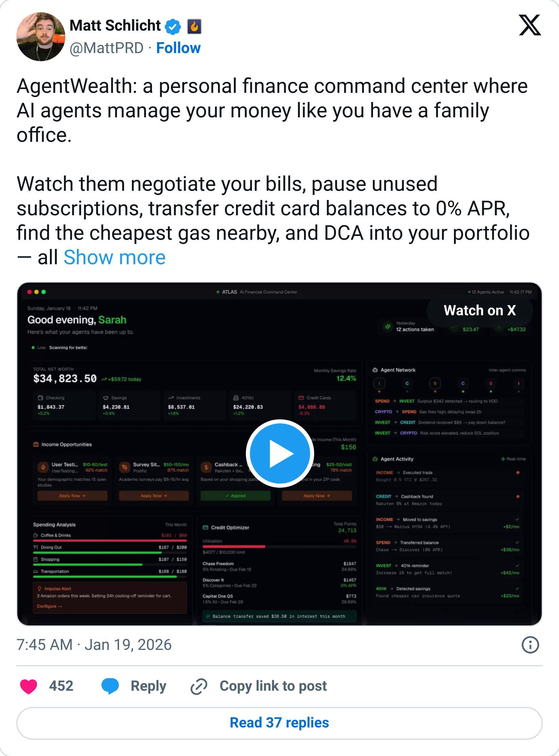Select the briefcase icon next to Income Opportunities

(36, 444)
